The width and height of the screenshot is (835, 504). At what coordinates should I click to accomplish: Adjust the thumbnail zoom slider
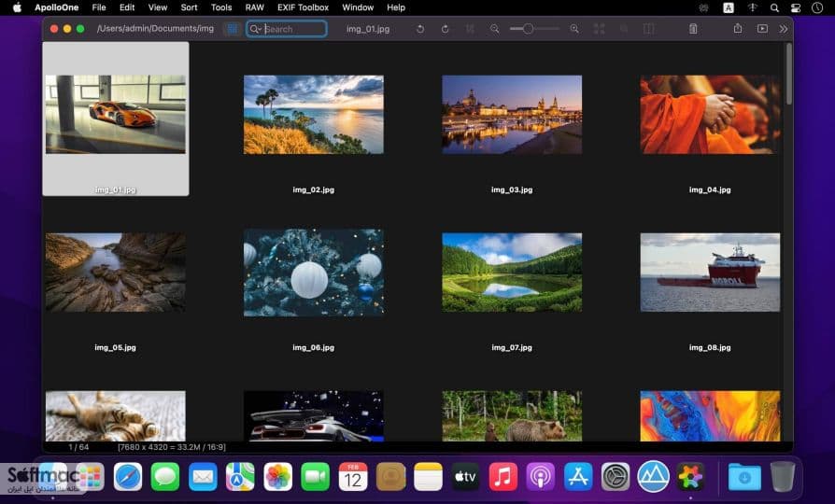click(534, 29)
